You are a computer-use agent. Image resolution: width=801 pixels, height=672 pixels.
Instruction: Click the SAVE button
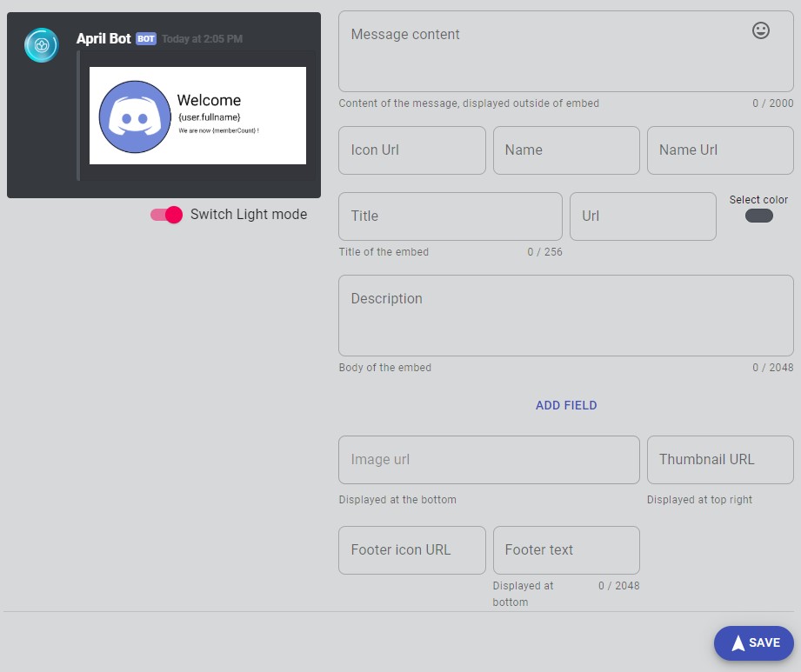753,643
